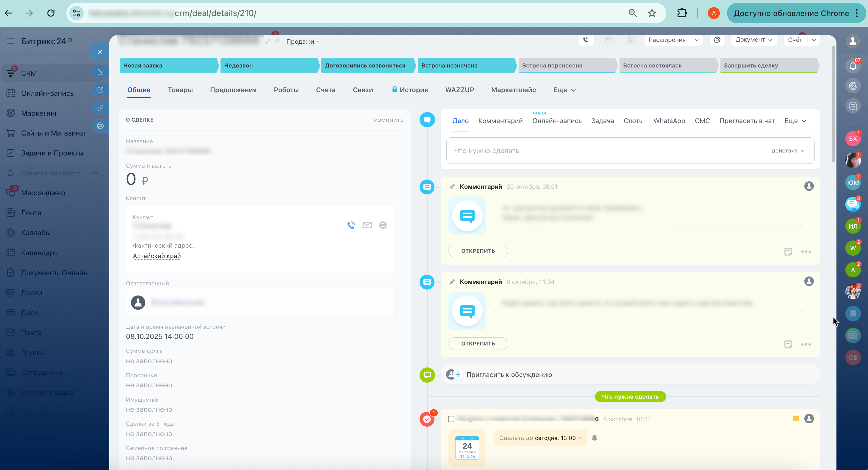868x470 pixels.
Task: Click the notifications bell icon with 87 badge
Action: pyautogui.click(x=853, y=66)
